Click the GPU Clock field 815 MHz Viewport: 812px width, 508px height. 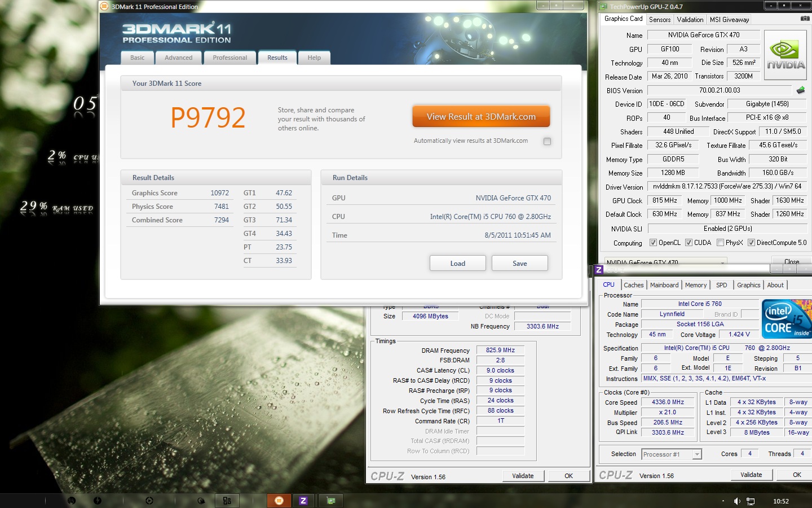pos(665,200)
